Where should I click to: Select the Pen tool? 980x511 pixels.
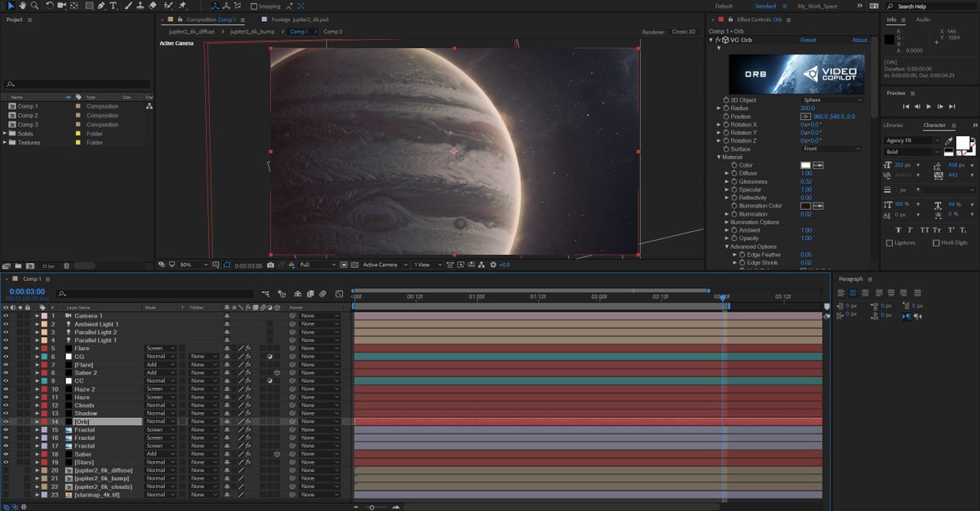point(100,6)
